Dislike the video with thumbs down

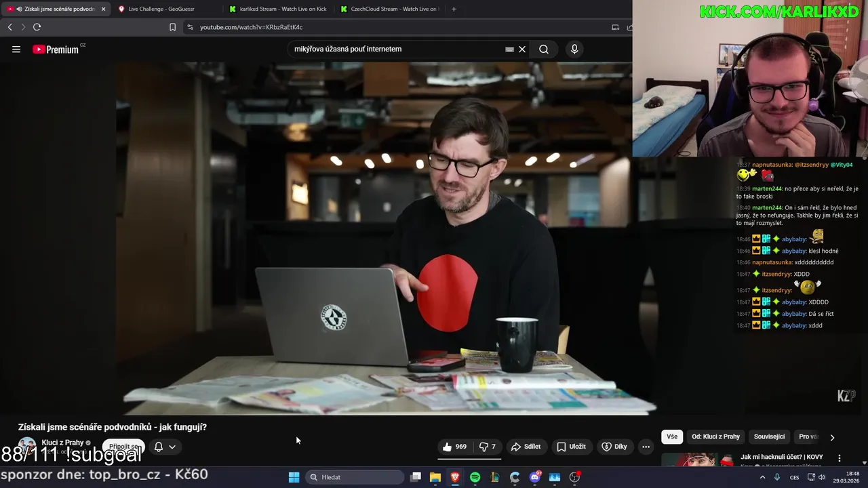[x=488, y=447]
